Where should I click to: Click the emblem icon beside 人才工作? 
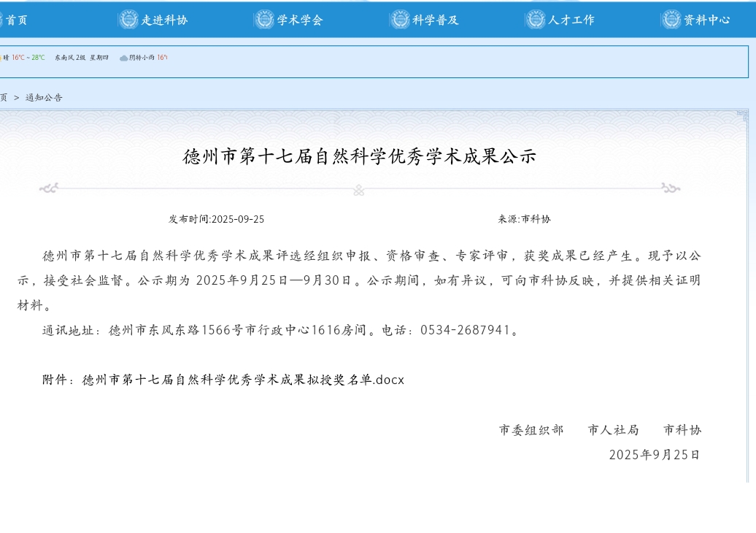(x=536, y=20)
